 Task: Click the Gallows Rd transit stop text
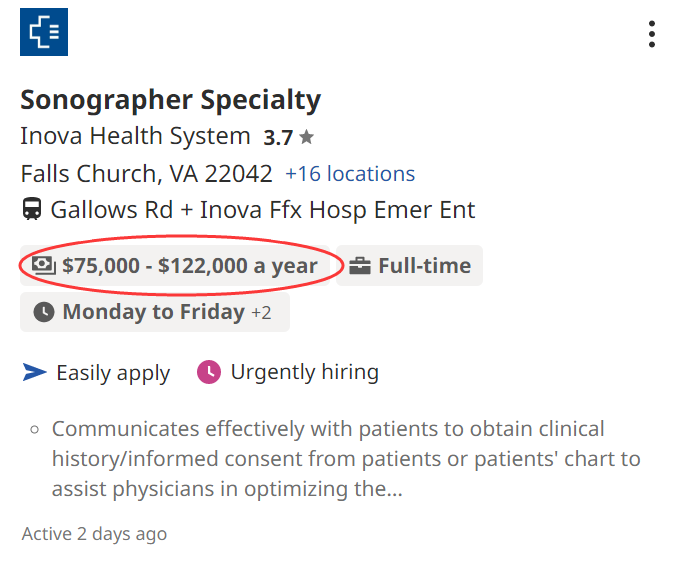coord(263,209)
